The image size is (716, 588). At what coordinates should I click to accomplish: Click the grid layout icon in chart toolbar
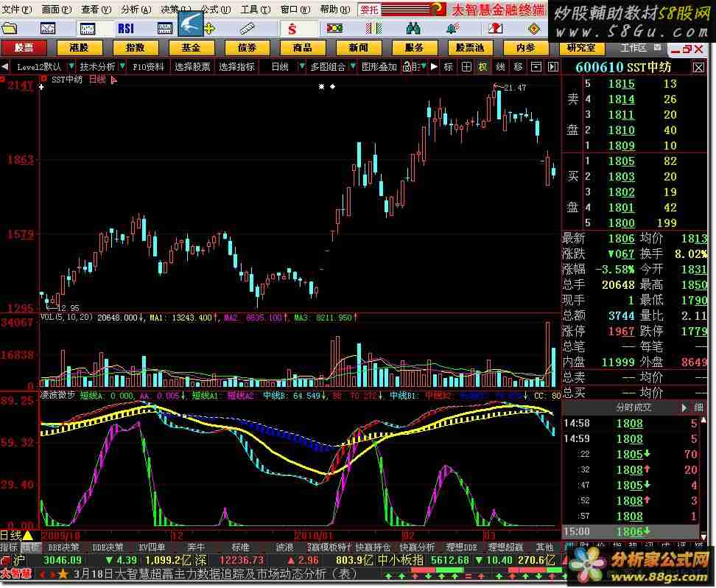click(466, 67)
